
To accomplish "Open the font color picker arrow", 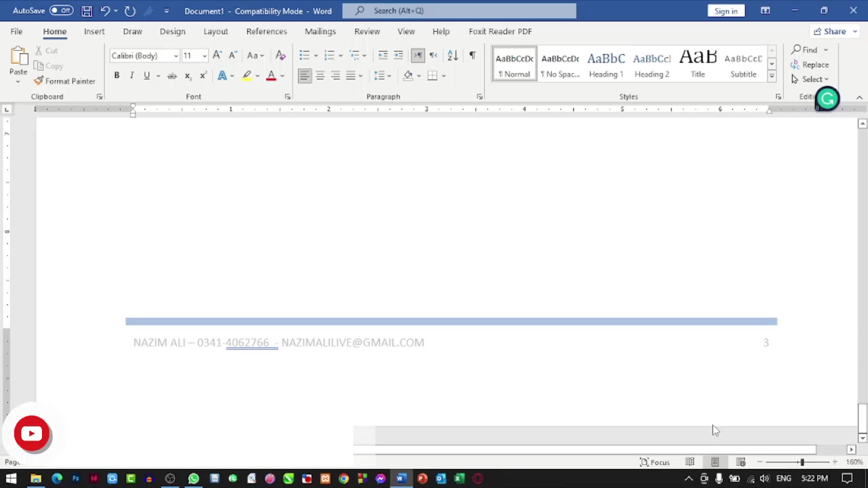I will pos(282,75).
